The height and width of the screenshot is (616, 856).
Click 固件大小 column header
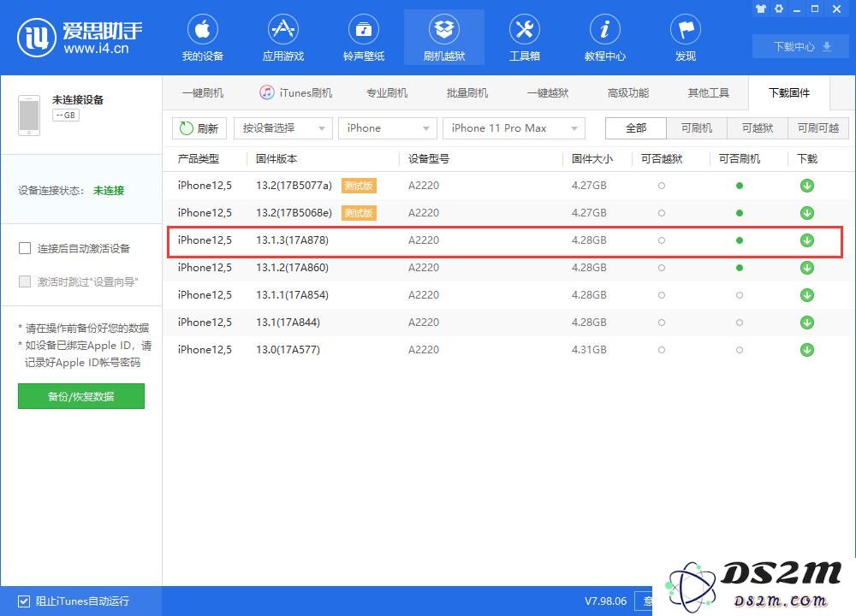(x=592, y=159)
